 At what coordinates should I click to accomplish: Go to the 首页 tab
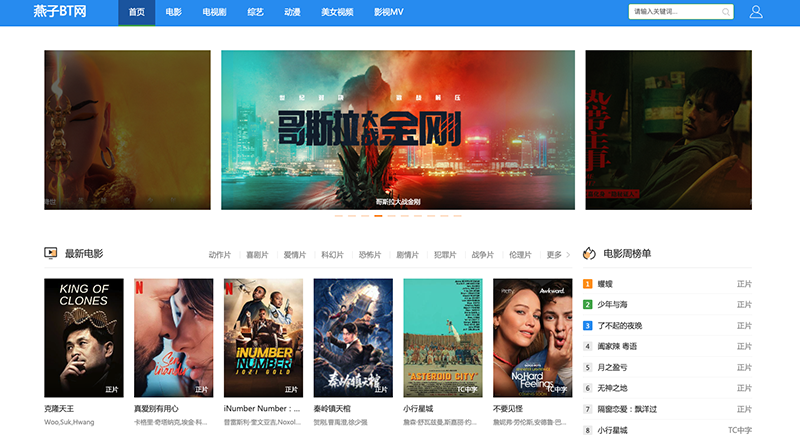(x=137, y=12)
